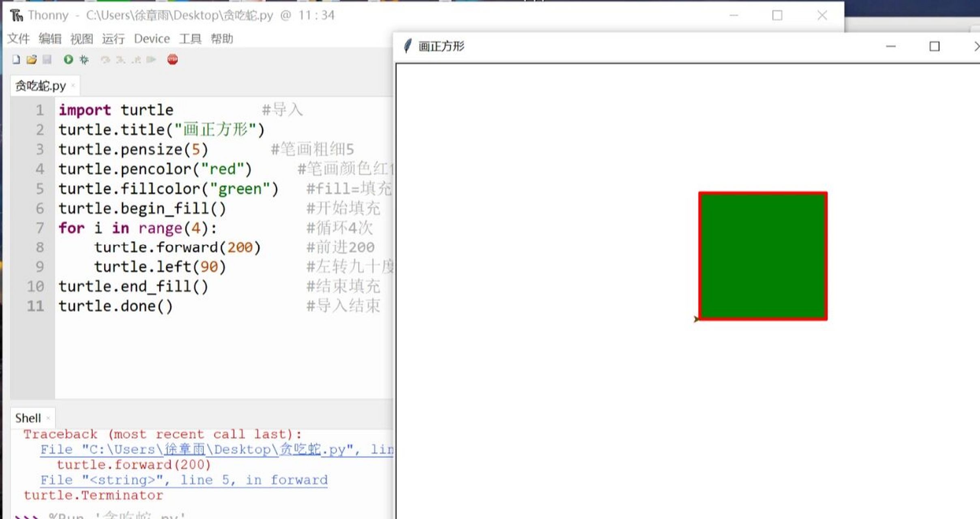Click the Save file icon
The width and height of the screenshot is (980, 519).
pyautogui.click(x=47, y=59)
